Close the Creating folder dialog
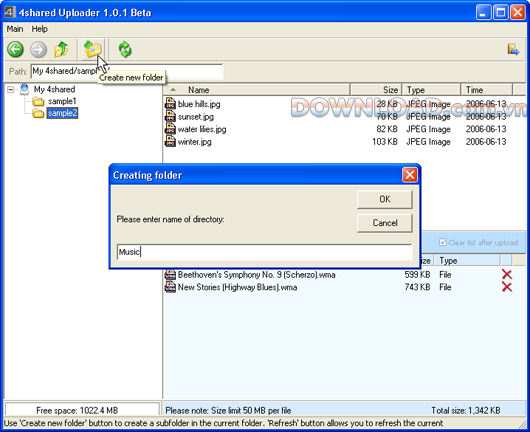Image resolution: width=530 pixels, height=432 pixels. tap(410, 175)
